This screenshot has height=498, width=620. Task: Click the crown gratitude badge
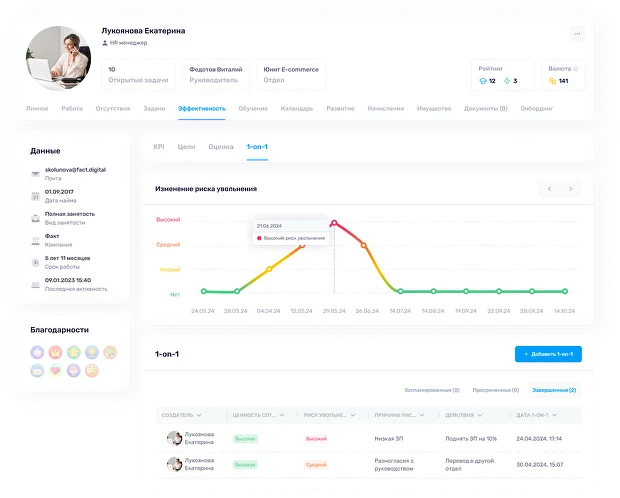pos(55,352)
